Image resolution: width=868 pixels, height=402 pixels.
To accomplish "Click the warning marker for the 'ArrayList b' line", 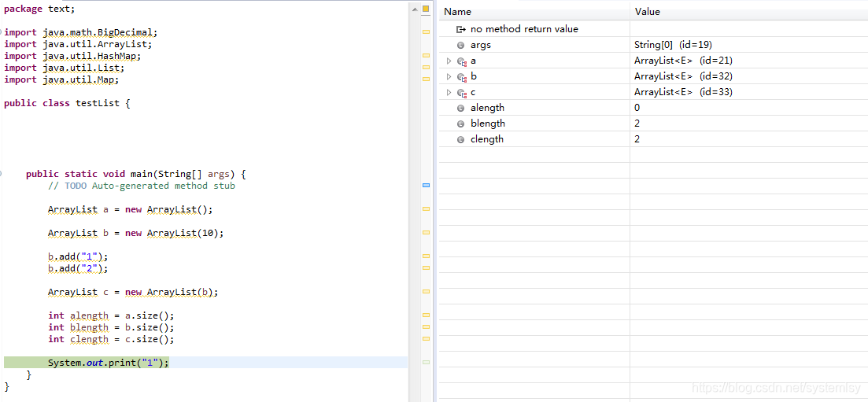I will click(x=427, y=233).
